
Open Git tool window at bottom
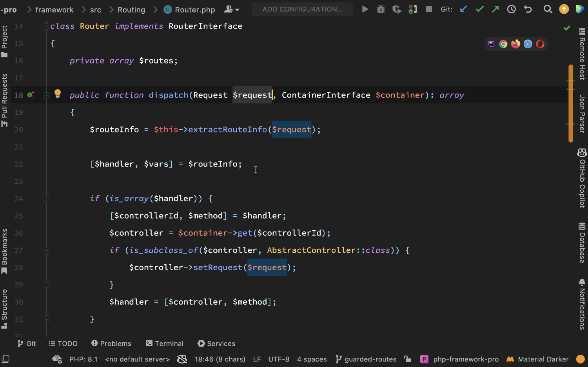pyautogui.click(x=27, y=343)
